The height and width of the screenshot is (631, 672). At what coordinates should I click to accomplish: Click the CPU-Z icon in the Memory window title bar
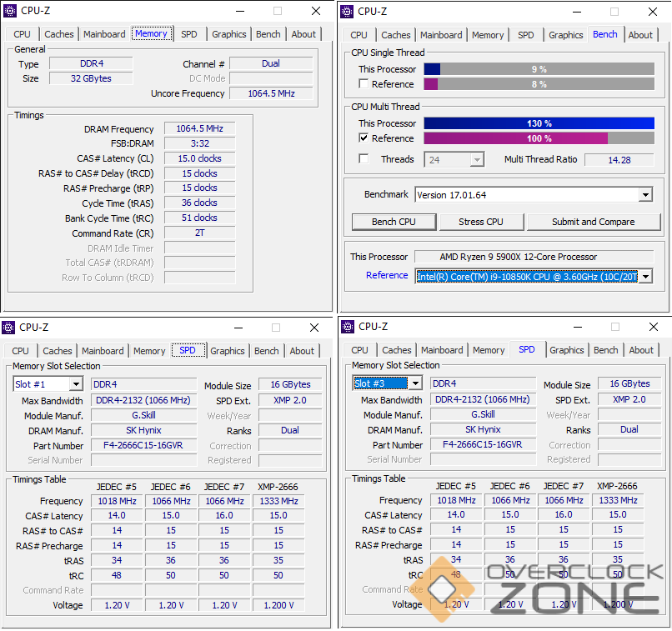click(9, 11)
